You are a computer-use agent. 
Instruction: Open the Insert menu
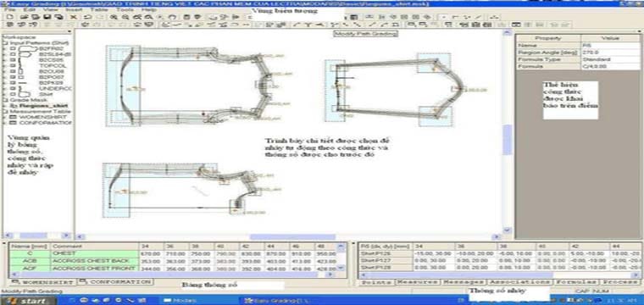pos(74,9)
